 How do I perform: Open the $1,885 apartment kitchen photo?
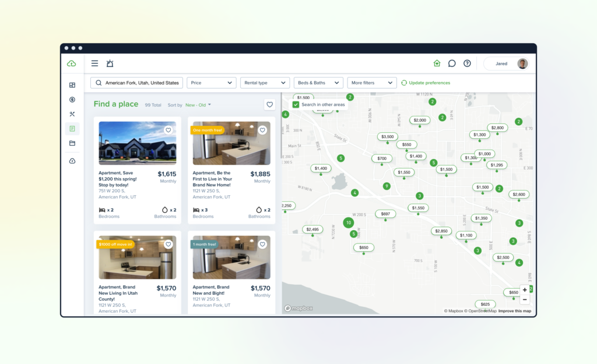[x=231, y=143]
